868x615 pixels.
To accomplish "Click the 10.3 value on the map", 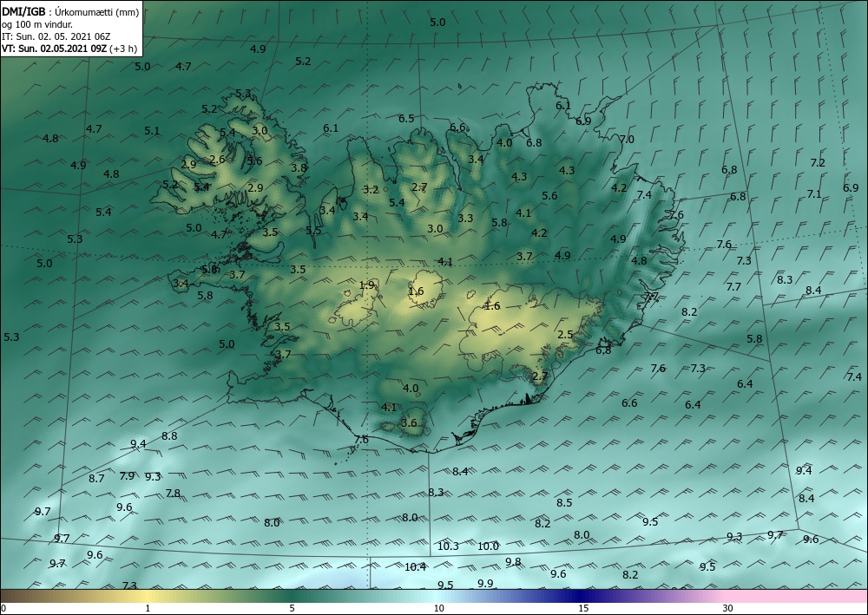I will [x=448, y=546].
